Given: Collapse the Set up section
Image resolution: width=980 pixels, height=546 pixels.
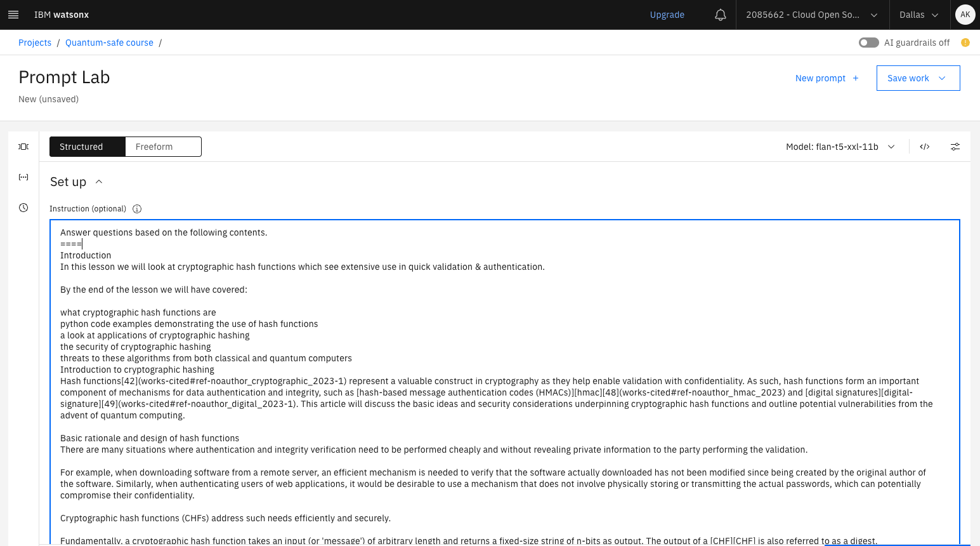Looking at the screenshot, I should click(x=99, y=182).
